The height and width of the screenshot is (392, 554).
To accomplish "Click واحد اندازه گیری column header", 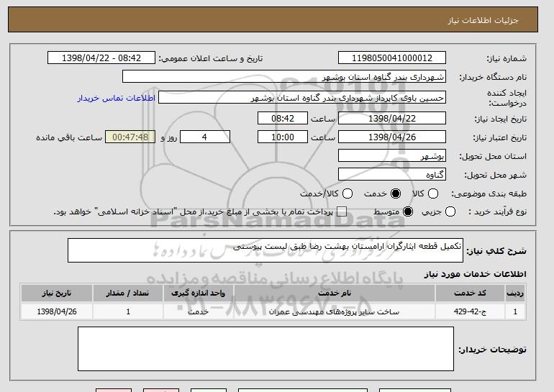I will pyautogui.click(x=198, y=293).
